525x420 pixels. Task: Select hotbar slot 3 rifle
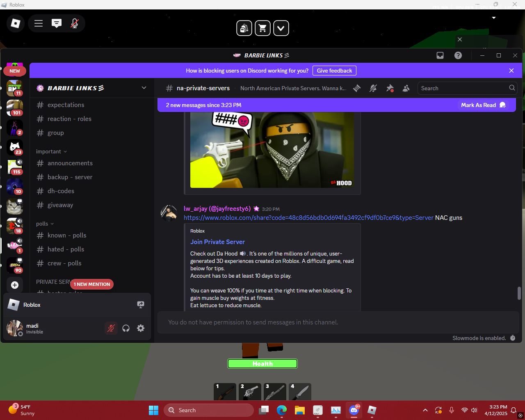coord(275,392)
